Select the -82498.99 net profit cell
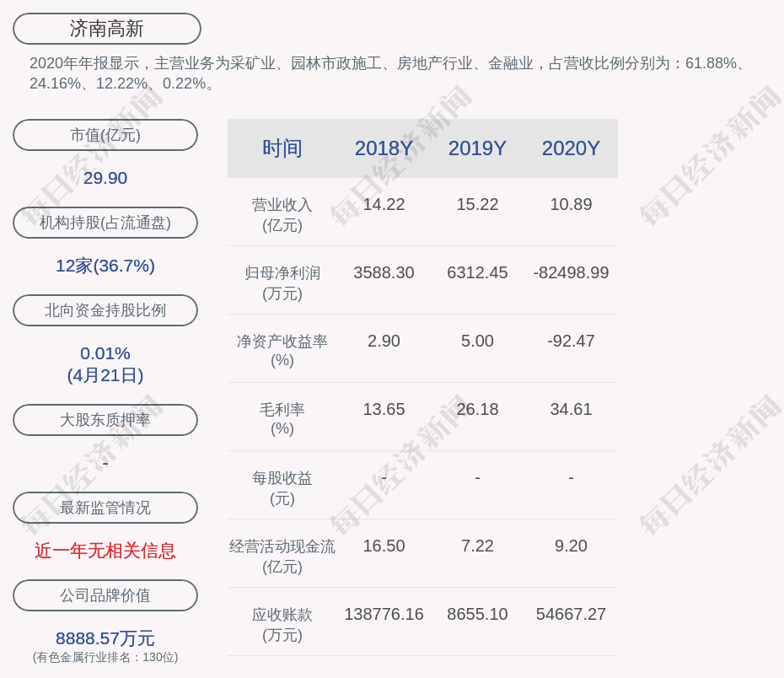This screenshot has width=784, height=678. coord(571,272)
